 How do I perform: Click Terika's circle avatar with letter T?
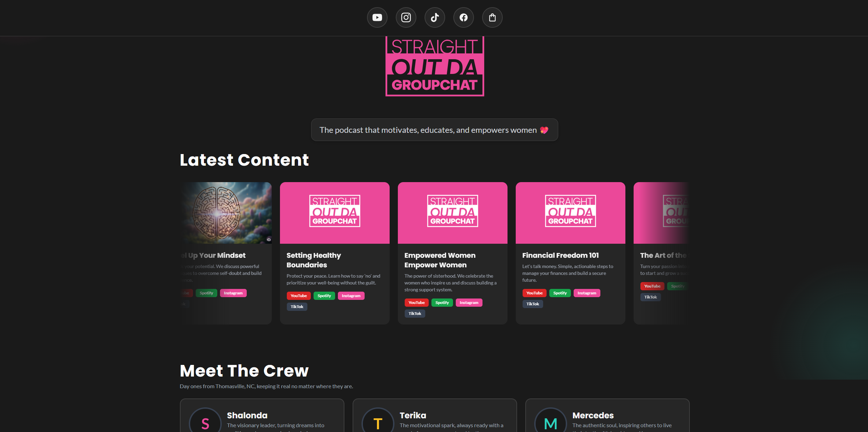click(377, 422)
